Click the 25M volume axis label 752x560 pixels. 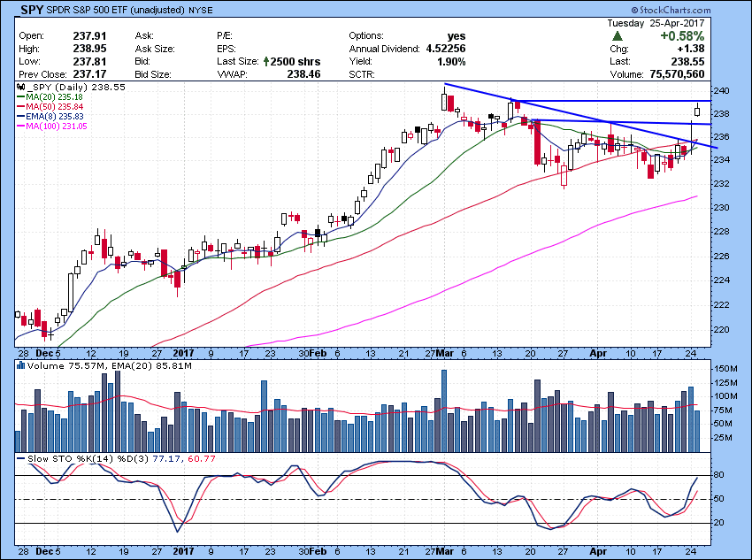[723, 438]
